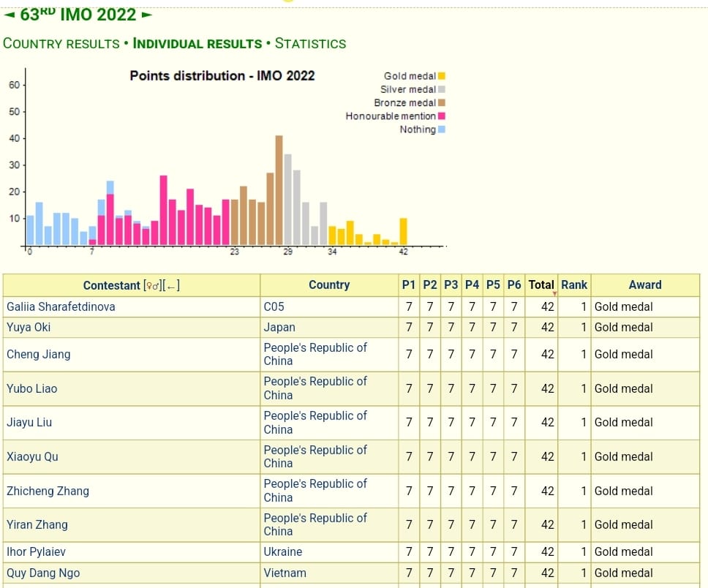
Task: Toggle name order arrow in Contestant header
Action: tap(172, 285)
